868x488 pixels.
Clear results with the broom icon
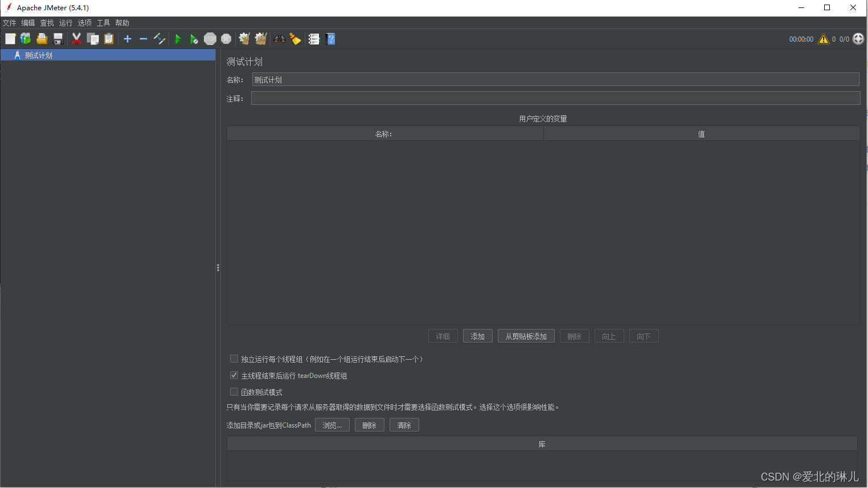click(x=244, y=39)
